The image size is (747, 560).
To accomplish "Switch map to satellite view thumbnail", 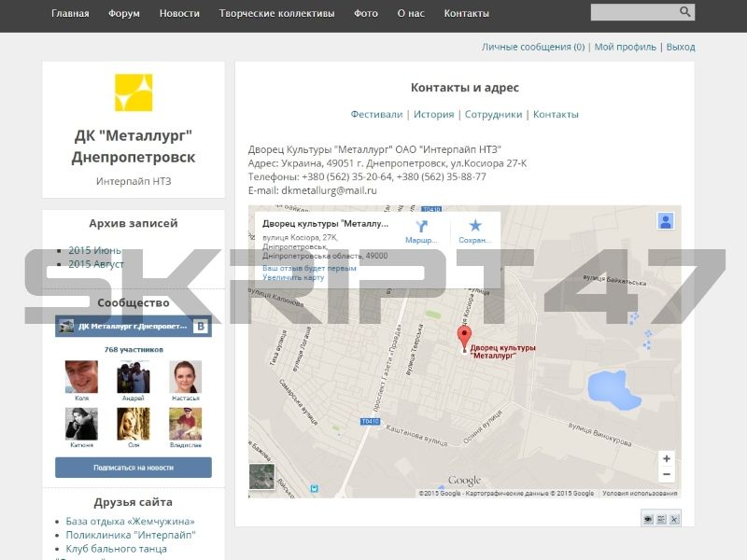I will (262, 476).
